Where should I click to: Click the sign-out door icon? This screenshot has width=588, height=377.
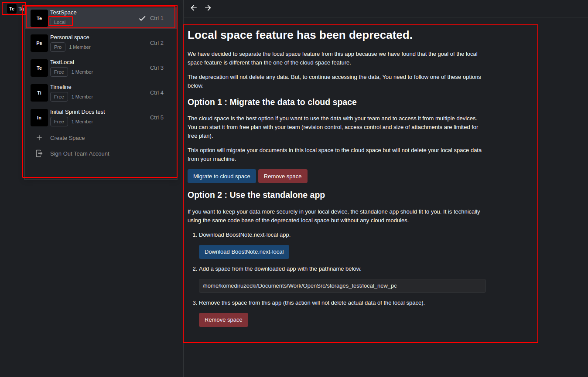39,153
